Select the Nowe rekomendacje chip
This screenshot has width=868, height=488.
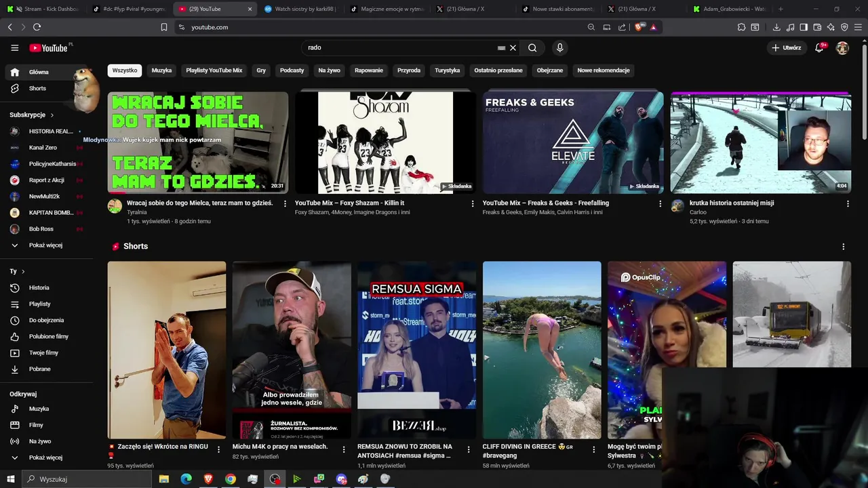pos(604,70)
